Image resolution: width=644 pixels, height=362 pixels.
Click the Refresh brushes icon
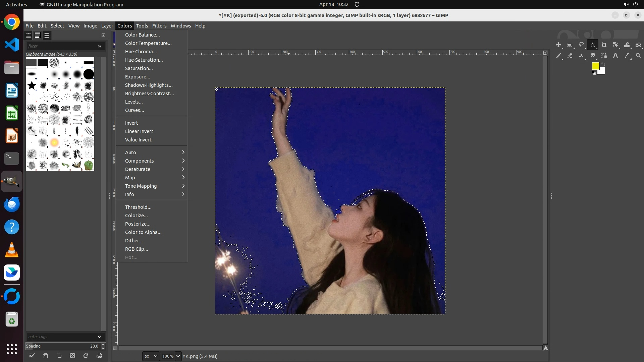pos(86,356)
